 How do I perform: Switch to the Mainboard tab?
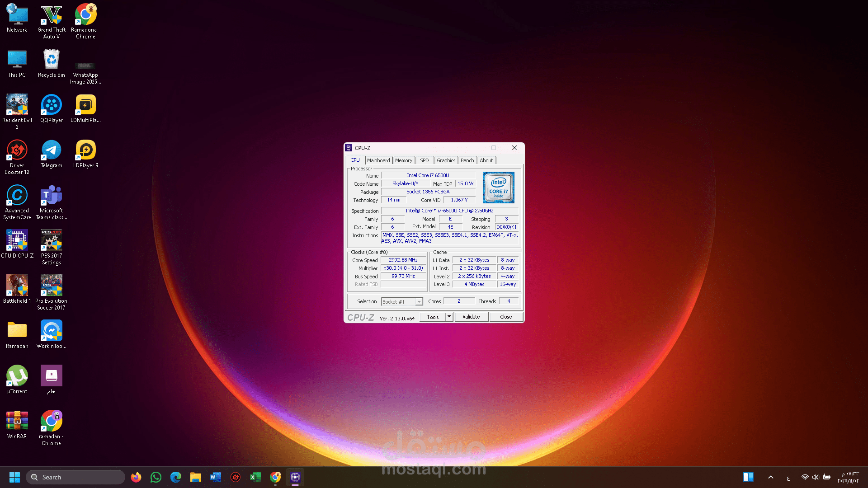coord(378,160)
